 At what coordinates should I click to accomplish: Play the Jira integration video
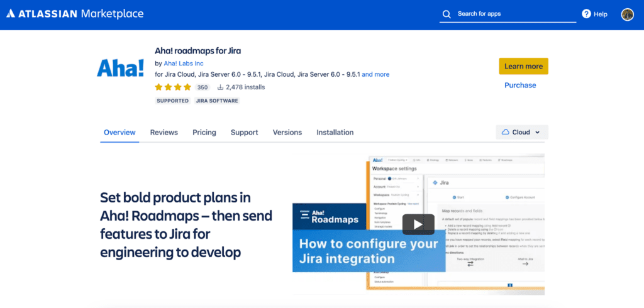coord(418,224)
